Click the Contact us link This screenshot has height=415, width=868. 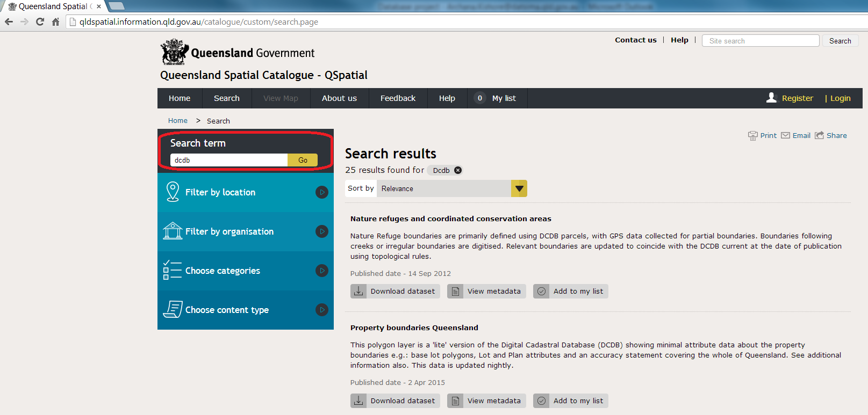[x=636, y=40]
